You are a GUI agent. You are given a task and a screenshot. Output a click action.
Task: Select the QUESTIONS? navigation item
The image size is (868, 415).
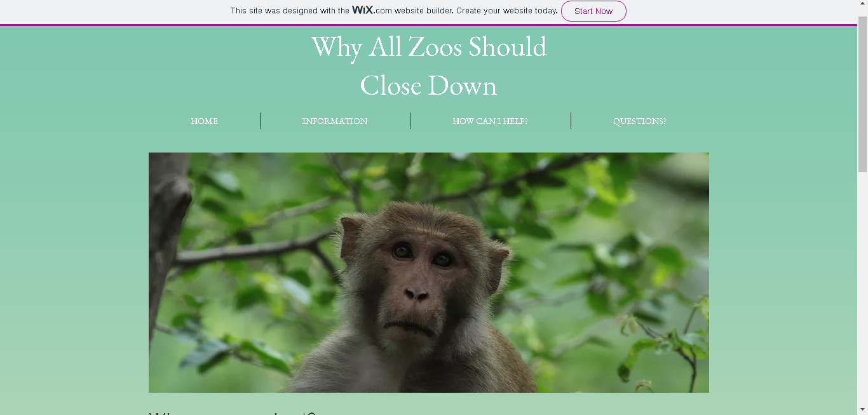[639, 121]
